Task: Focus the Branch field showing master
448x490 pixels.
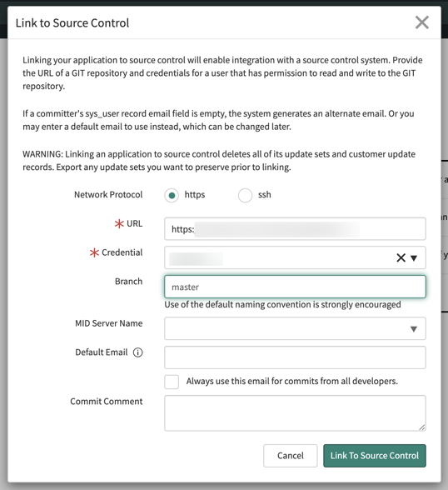Action: click(x=295, y=287)
